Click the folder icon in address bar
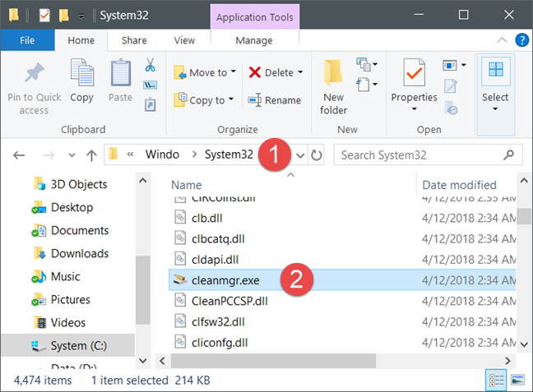The image size is (533, 392). pos(114,154)
